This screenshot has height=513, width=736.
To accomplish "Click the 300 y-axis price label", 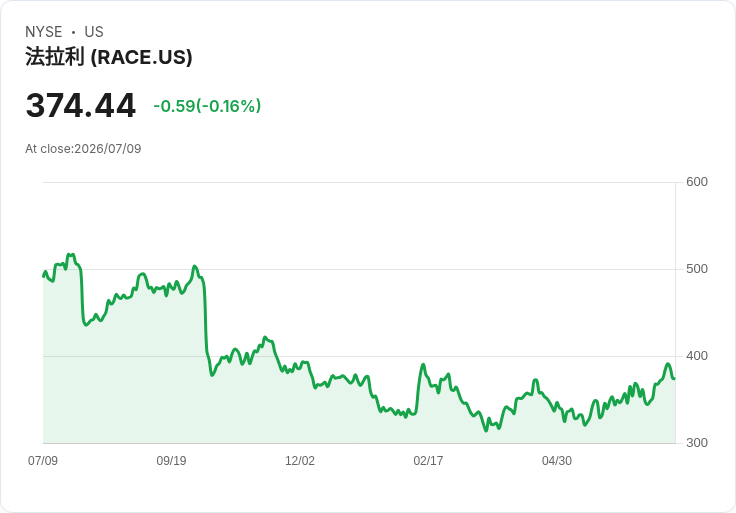I will pyautogui.click(x=697, y=443).
